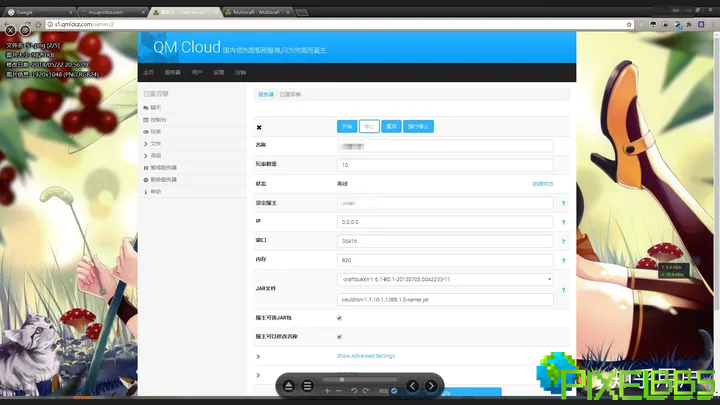Click the eject icon in viewer control bar
This screenshot has width=720, height=405.
tap(288, 386)
